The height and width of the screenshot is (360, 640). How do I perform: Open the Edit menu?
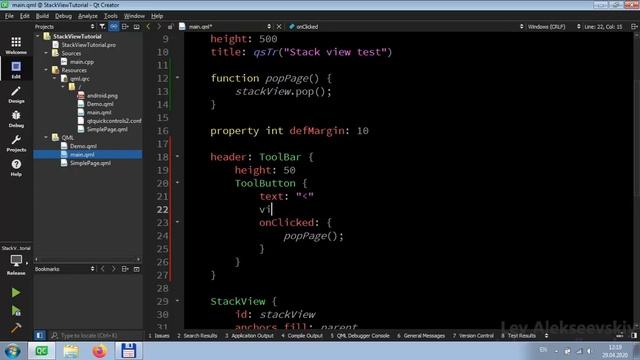pyautogui.click(x=24, y=16)
